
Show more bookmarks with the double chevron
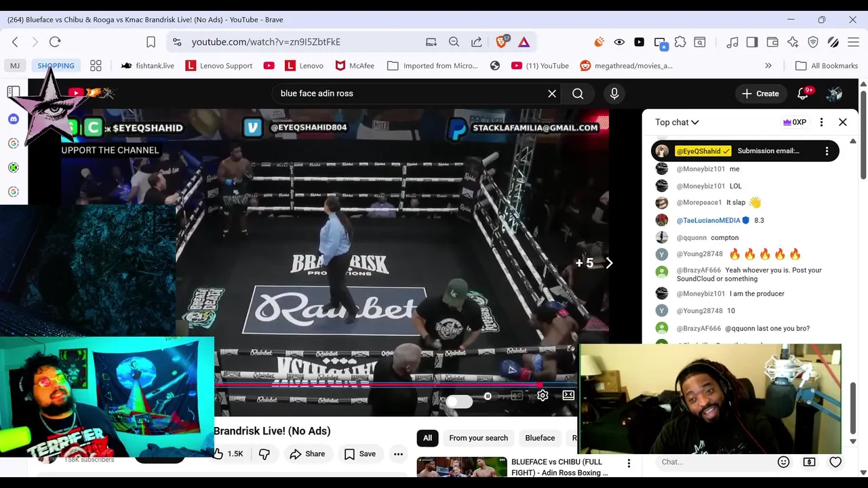coord(768,66)
